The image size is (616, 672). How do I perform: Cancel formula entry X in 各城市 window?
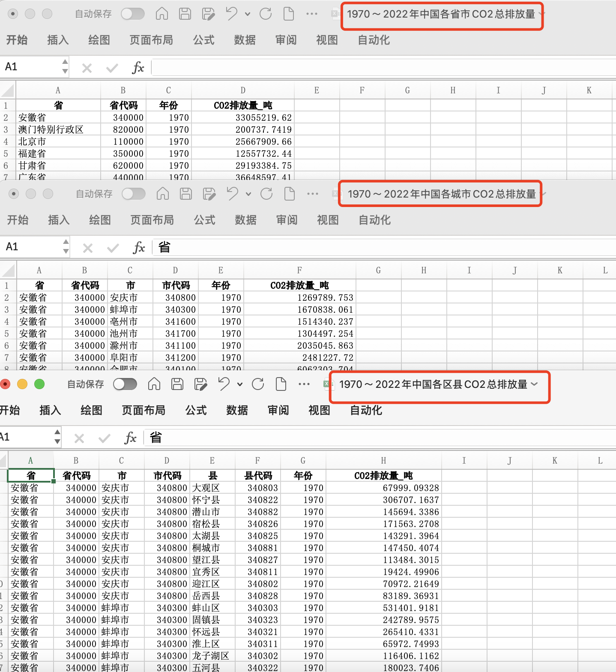[88, 248]
